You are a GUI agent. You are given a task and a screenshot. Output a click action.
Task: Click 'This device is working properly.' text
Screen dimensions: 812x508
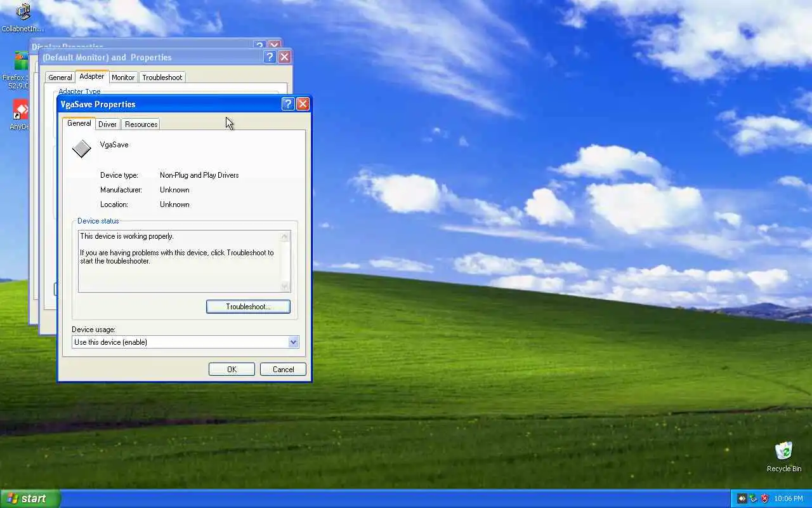[x=127, y=236]
